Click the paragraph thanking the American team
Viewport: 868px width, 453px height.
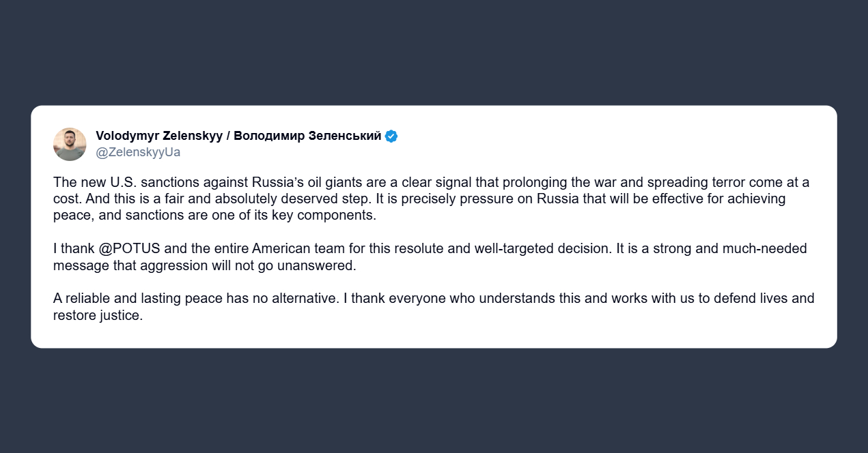[430, 257]
